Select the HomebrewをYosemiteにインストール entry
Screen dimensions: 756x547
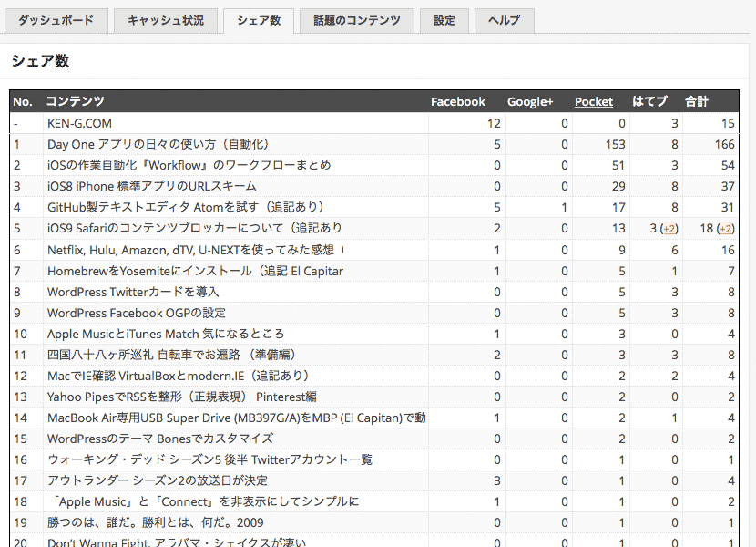(195, 272)
